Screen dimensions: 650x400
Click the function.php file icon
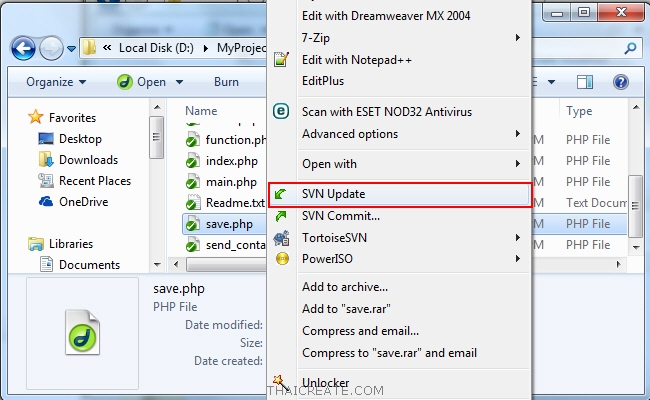(192, 140)
